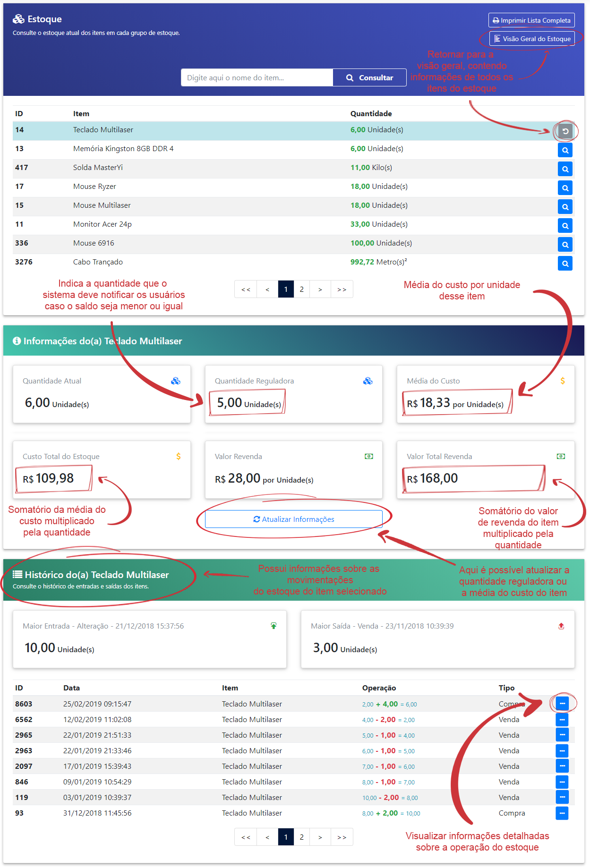The image size is (590, 868).
Task: Return to Visão Geral do Estoque
Action: tap(532, 39)
